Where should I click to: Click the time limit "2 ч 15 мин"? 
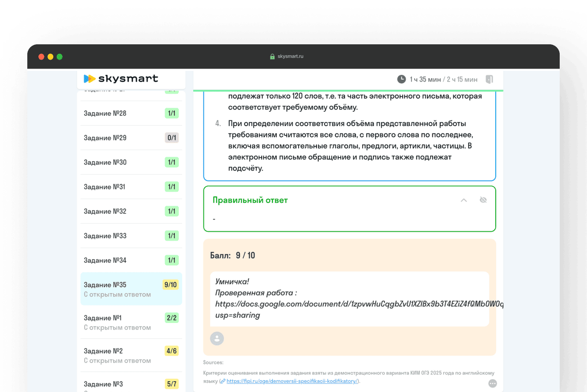(462, 80)
